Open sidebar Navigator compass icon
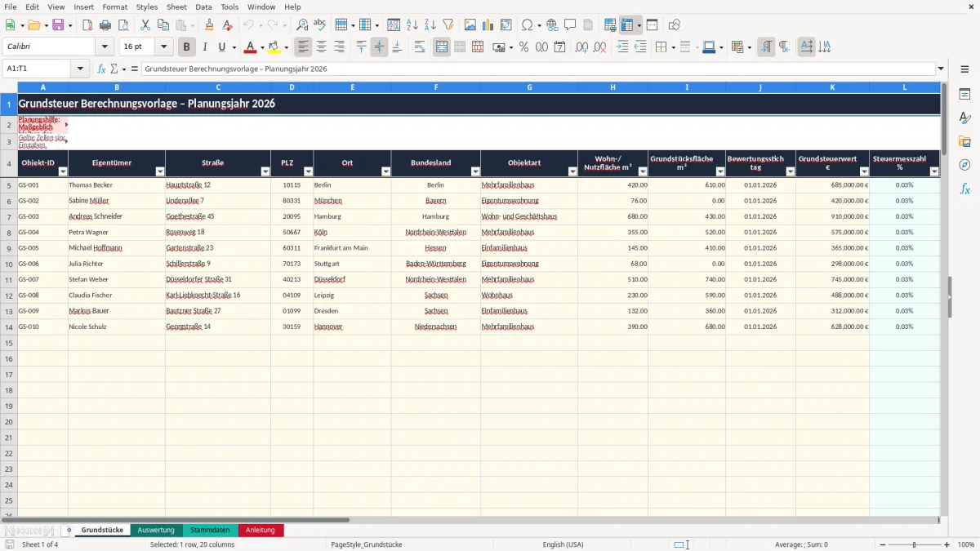This screenshot has height=551, width=980. (964, 165)
